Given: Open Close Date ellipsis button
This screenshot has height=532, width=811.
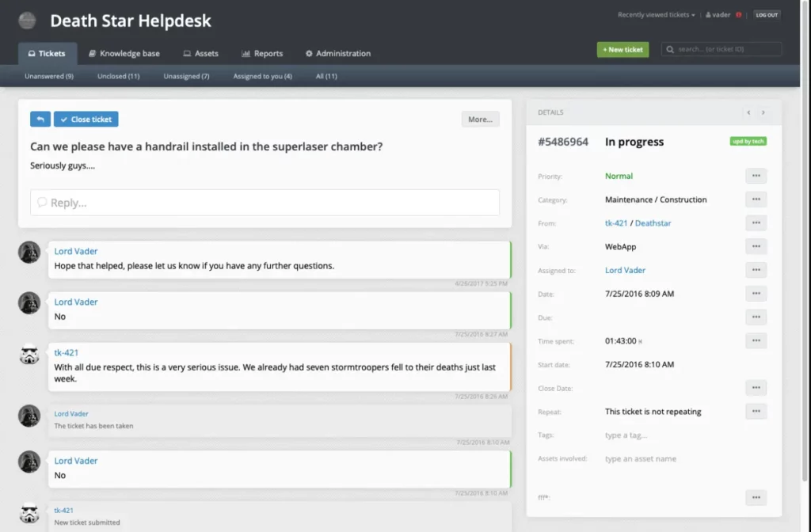Looking at the screenshot, I should [756, 388].
